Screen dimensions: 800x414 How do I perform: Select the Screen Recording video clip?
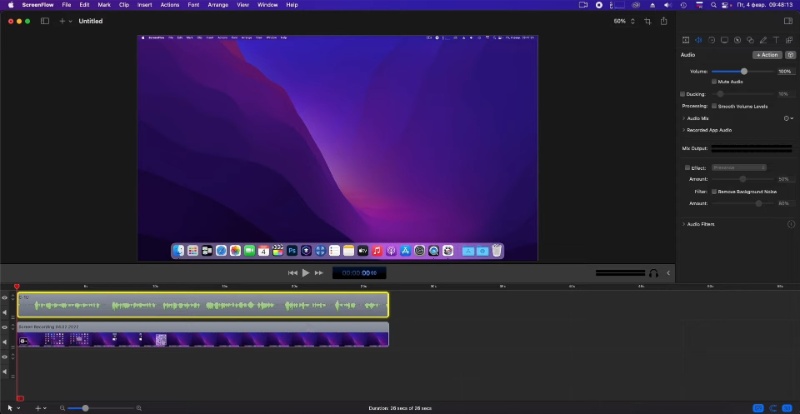pyautogui.click(x=203, y=334)
